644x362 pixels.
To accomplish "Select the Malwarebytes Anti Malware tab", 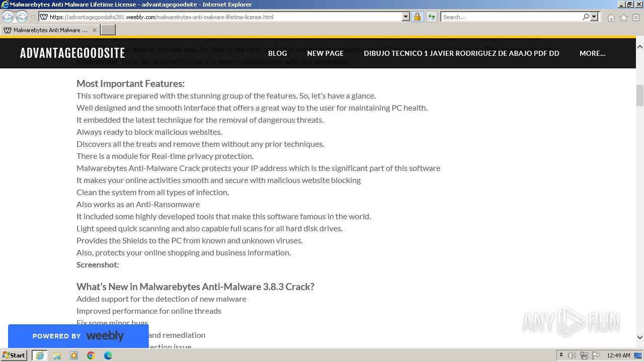I will coord(50,30).
